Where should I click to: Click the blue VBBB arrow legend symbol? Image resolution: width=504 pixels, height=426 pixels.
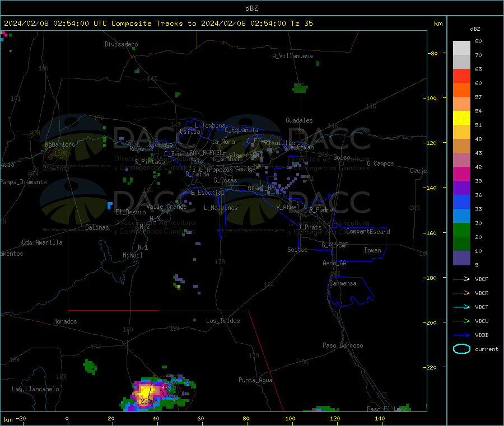click(461, 335)
